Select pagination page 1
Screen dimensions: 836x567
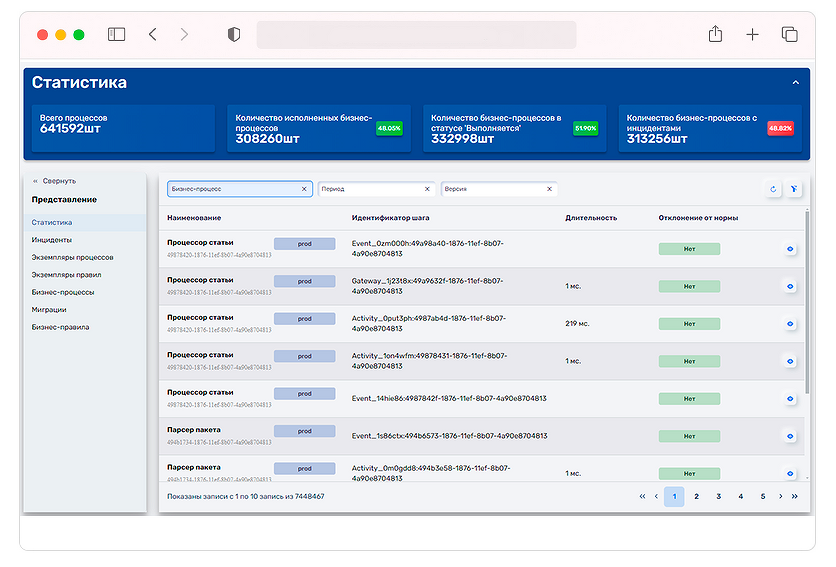pos(674,497)
